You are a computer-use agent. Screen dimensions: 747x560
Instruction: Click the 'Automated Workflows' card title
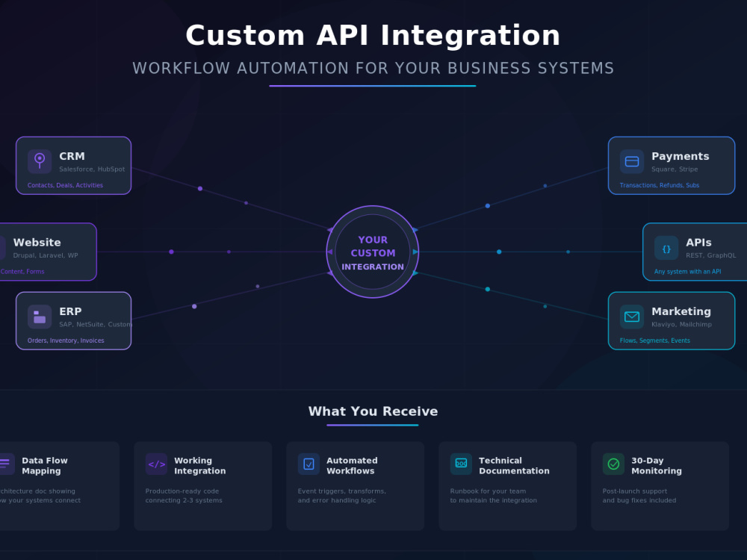point(352,466)
